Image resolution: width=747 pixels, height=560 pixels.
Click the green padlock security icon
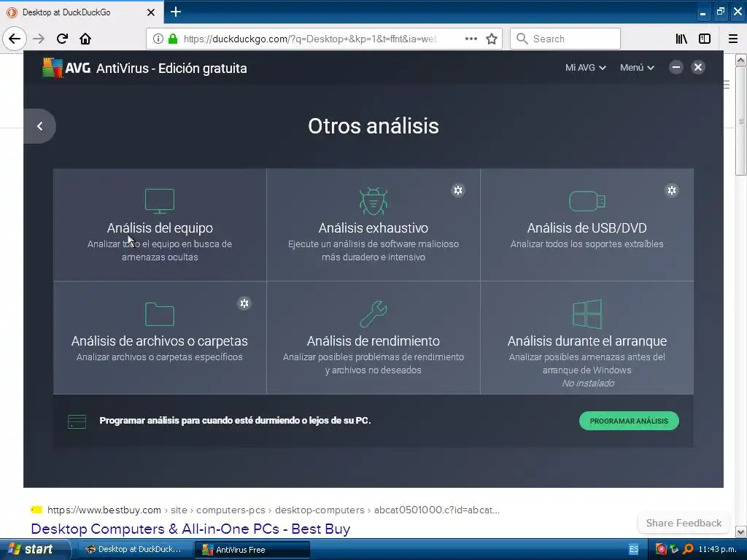click(173, 39)
